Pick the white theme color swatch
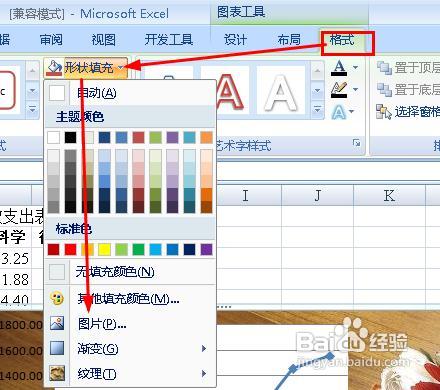Screen dimensions: 440x390 (x=54, y=137)
